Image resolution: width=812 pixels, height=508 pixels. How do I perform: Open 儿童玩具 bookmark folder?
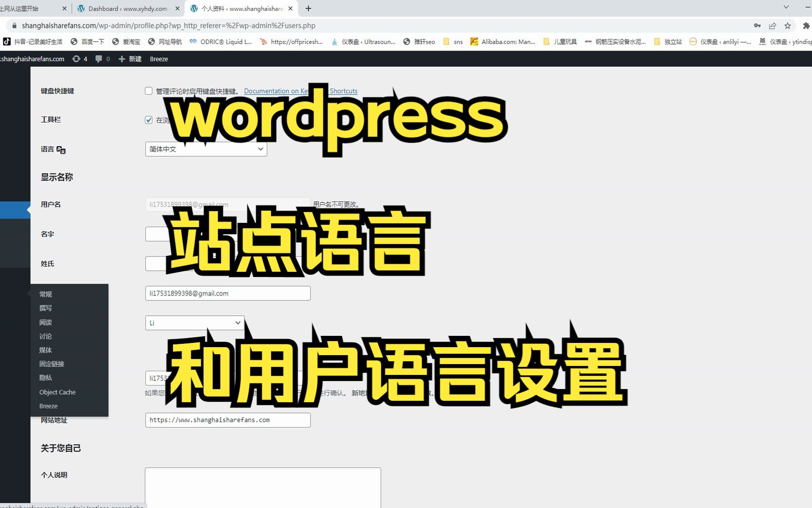(560, 41)
